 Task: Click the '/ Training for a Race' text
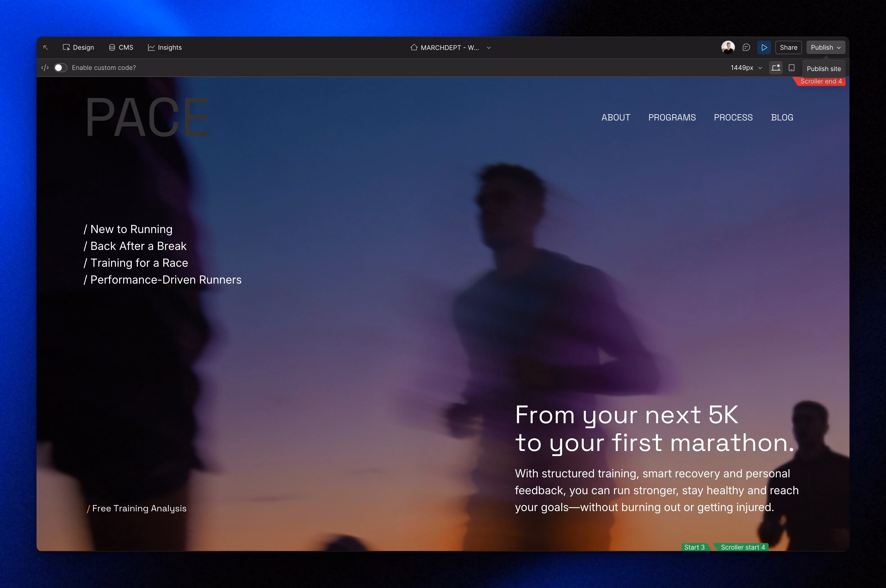[x=135, y=263]
